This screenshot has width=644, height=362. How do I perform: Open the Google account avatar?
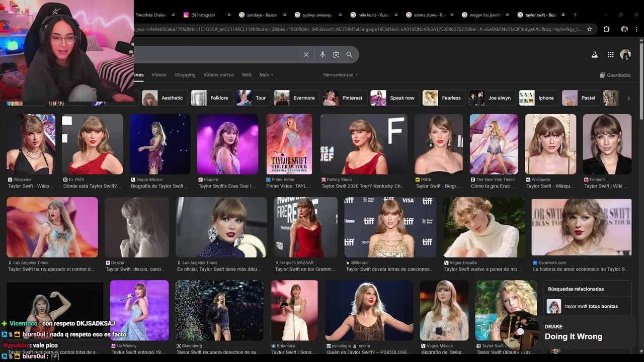click(625, 55)
